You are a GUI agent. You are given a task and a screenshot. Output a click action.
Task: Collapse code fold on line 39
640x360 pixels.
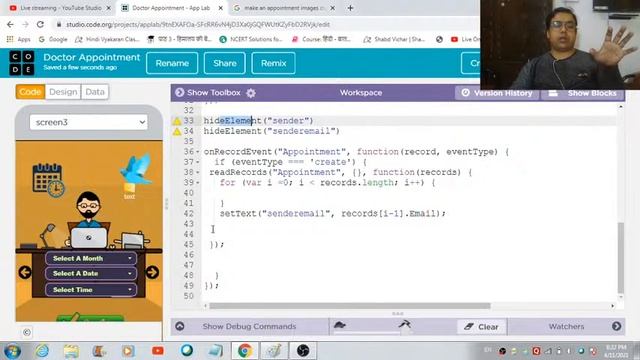(198, 182)
